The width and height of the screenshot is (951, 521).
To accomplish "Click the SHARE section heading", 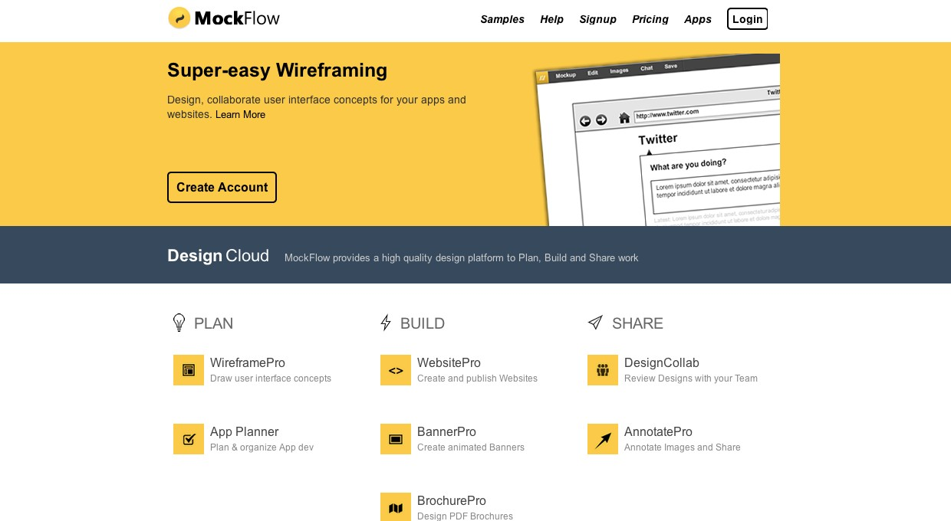I will coord(637,323).
